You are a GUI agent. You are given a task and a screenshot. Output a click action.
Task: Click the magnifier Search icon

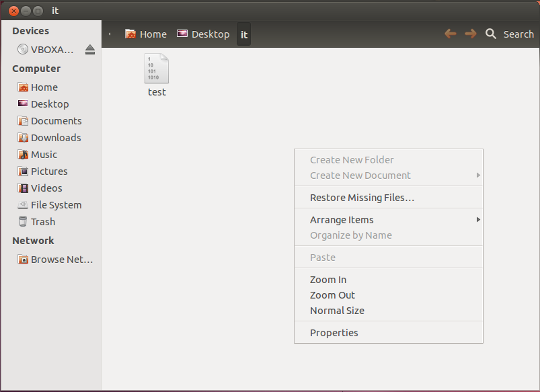coord(491,34)
